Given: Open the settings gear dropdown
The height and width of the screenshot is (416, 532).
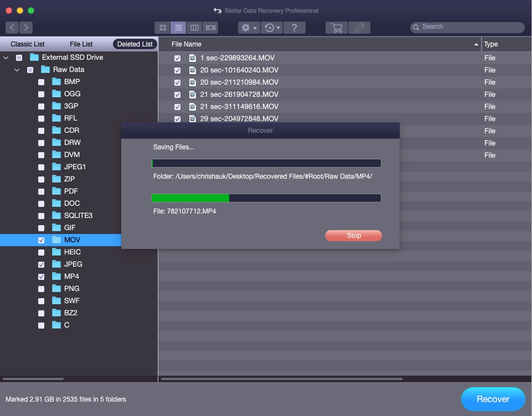Looking at the screenshot, I should 249,28.
